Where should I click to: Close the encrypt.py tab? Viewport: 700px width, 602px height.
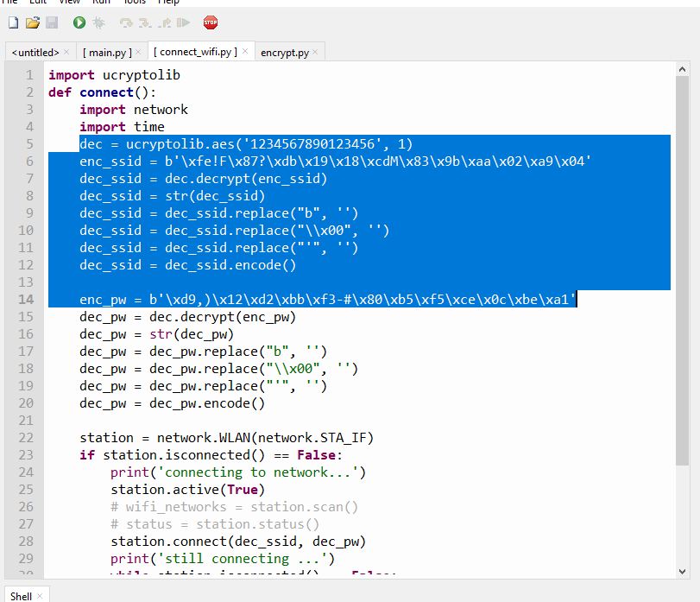click(x=315, y=52)
